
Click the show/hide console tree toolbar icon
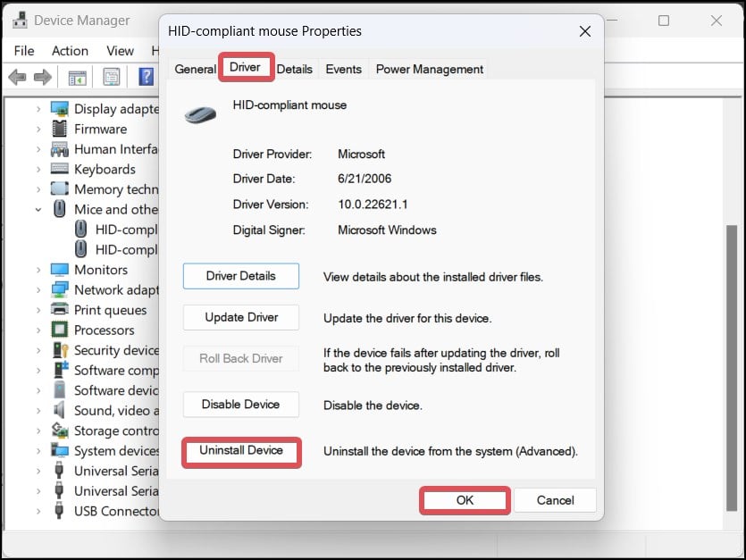(x=77, y=77)
